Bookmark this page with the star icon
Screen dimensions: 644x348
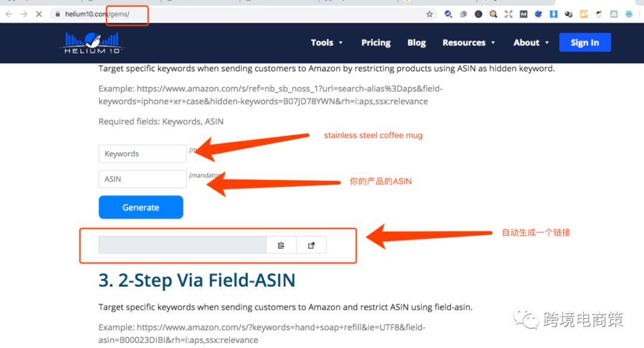point(429,14)
